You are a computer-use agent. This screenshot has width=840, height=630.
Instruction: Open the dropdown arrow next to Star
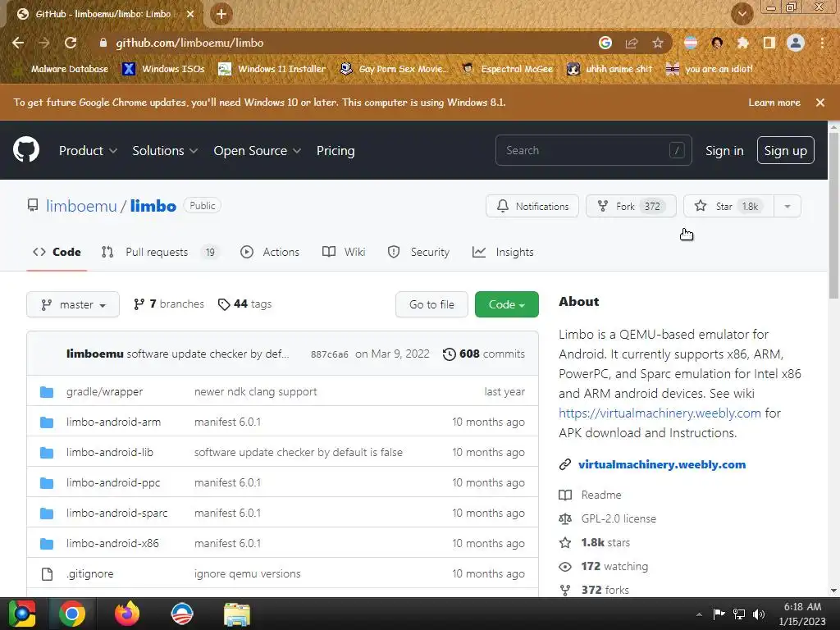coord(787,206)
